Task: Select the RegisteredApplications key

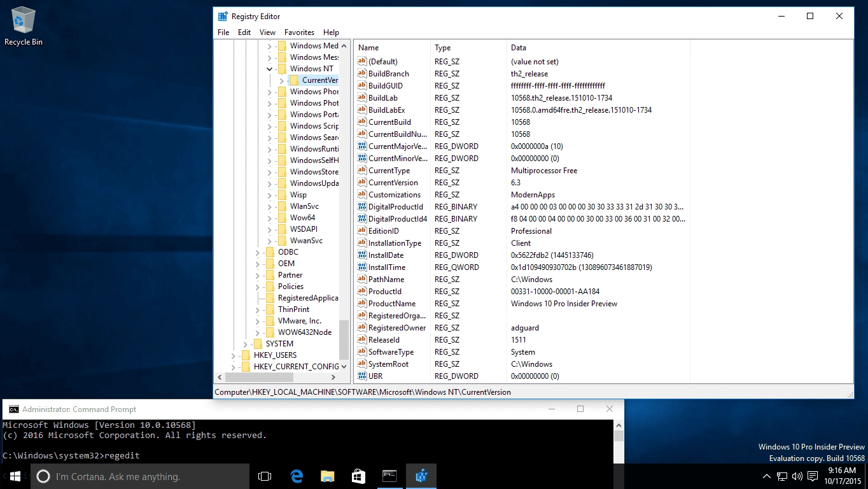Action: pyautogui.click(x=308, y=298)
